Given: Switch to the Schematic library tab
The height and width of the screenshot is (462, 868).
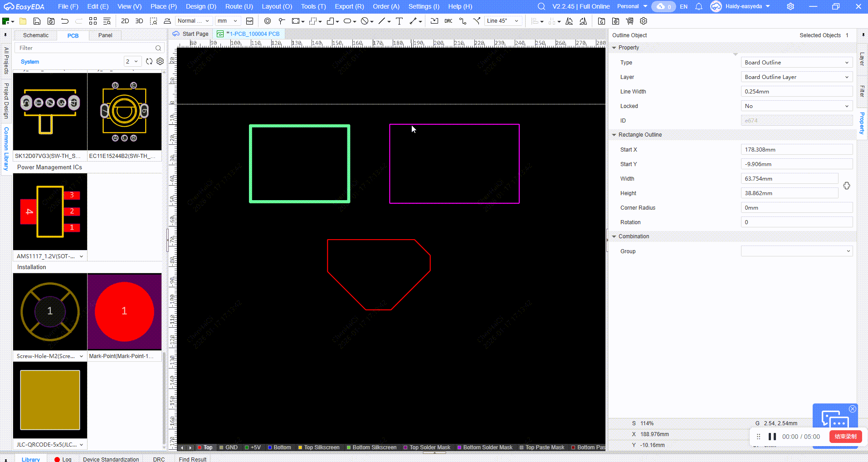Looking at the screenshot, I should 36,35.
